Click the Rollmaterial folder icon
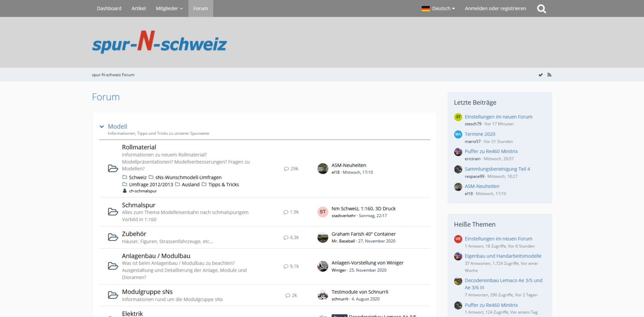 point(113,169)
